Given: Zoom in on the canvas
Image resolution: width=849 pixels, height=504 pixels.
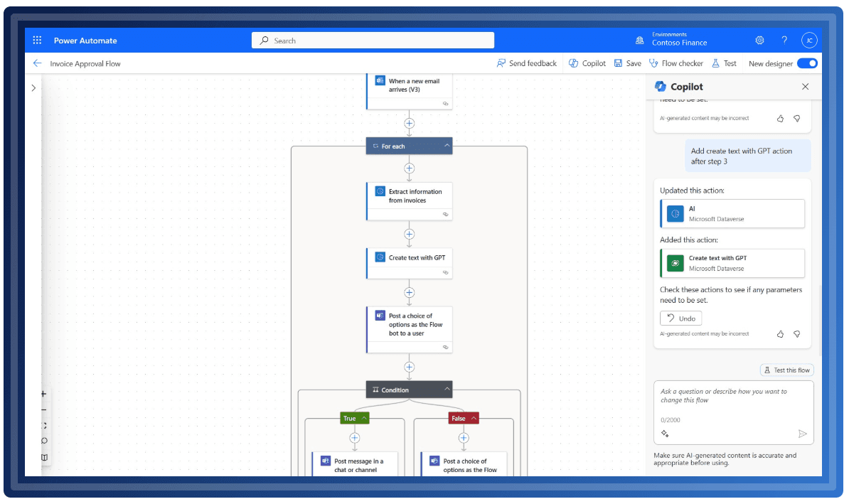Looking at the screenshot, I should click(44, 394).
